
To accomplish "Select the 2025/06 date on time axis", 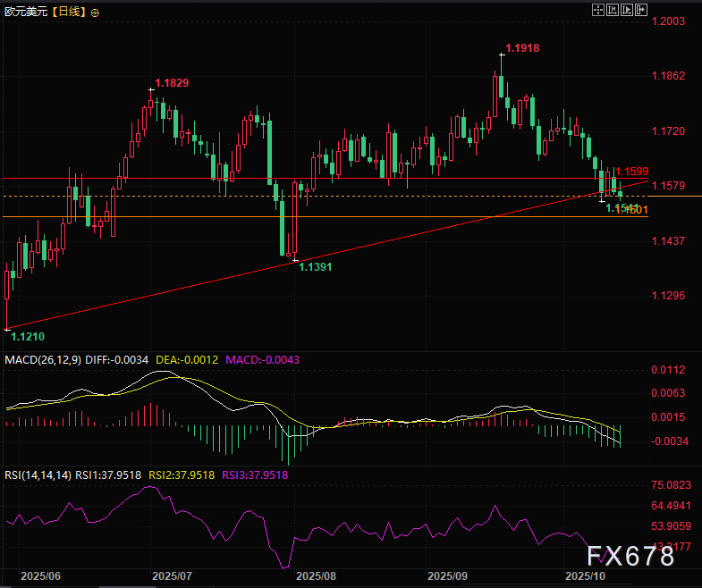I will (x=40, y=577).
